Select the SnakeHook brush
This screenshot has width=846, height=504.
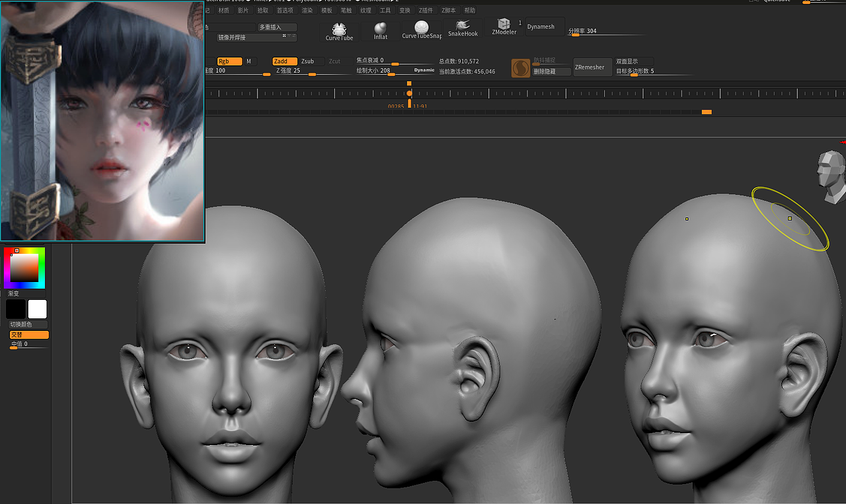(x=462, y=31)
